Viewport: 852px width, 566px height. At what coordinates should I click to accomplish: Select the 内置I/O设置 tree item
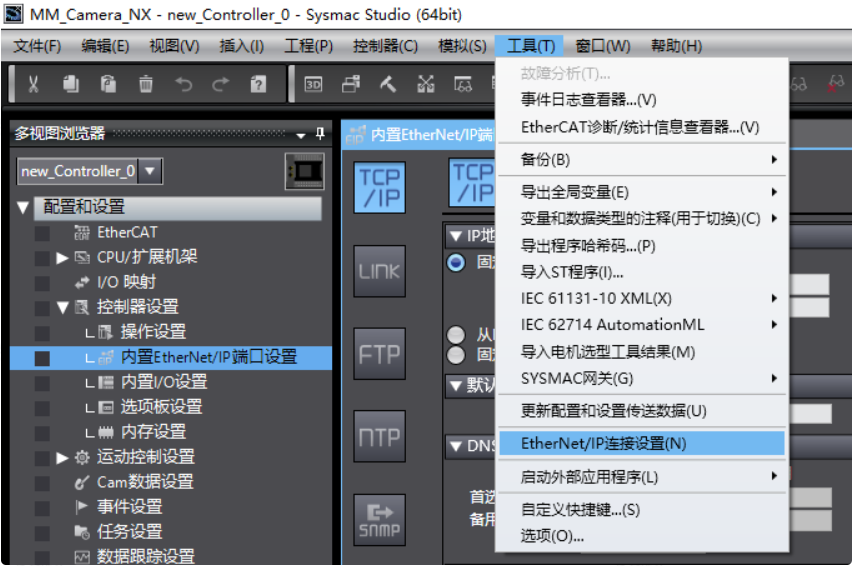[x=164, y=382]
